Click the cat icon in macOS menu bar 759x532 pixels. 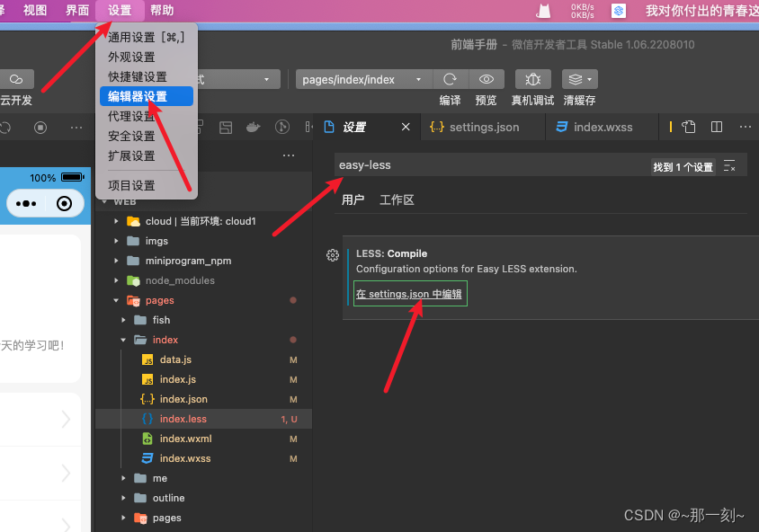(543, 11)
